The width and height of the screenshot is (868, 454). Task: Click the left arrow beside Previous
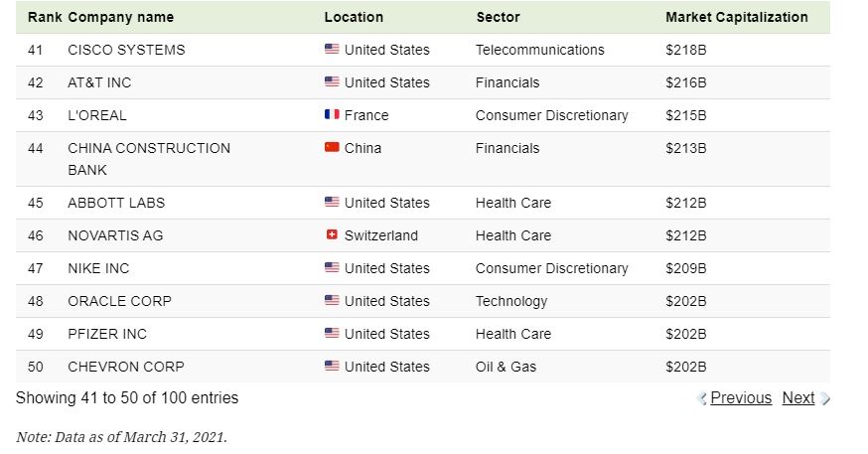(x=702, y=398)
